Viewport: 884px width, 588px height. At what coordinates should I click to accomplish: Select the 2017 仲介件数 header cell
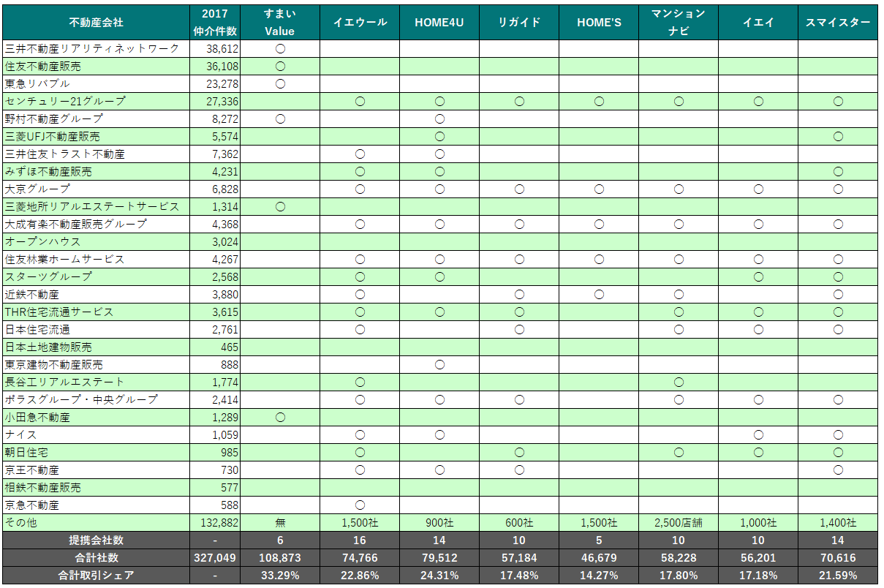(214, 22)
